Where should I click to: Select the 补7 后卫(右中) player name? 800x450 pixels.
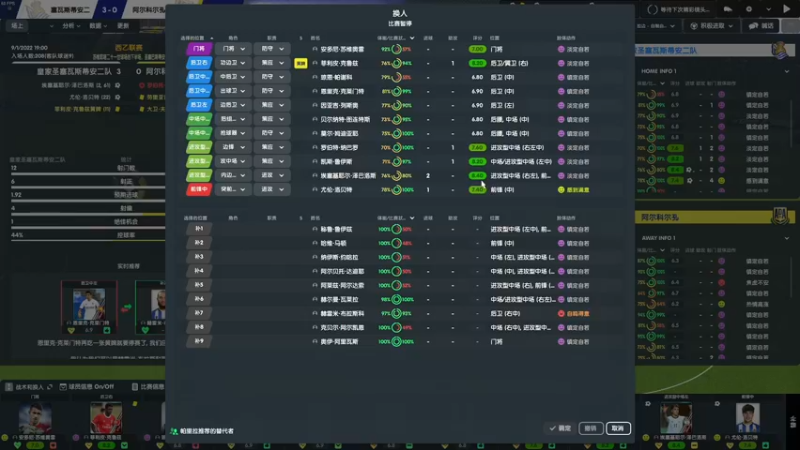[342, 314]
